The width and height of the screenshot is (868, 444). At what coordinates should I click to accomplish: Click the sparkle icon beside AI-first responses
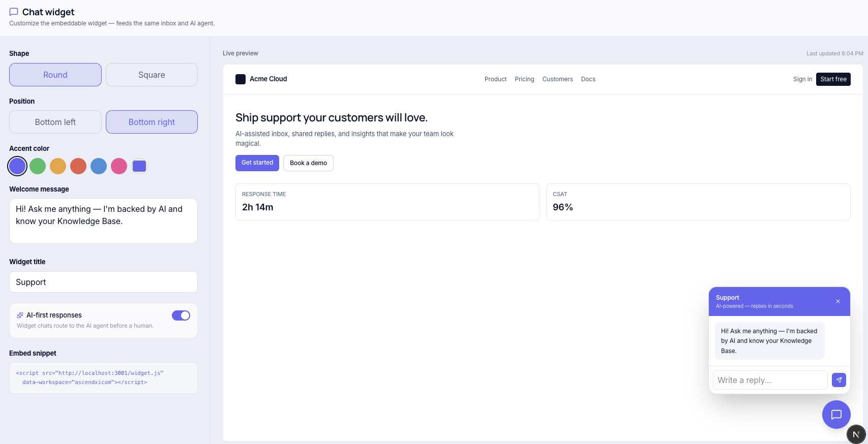20,315
